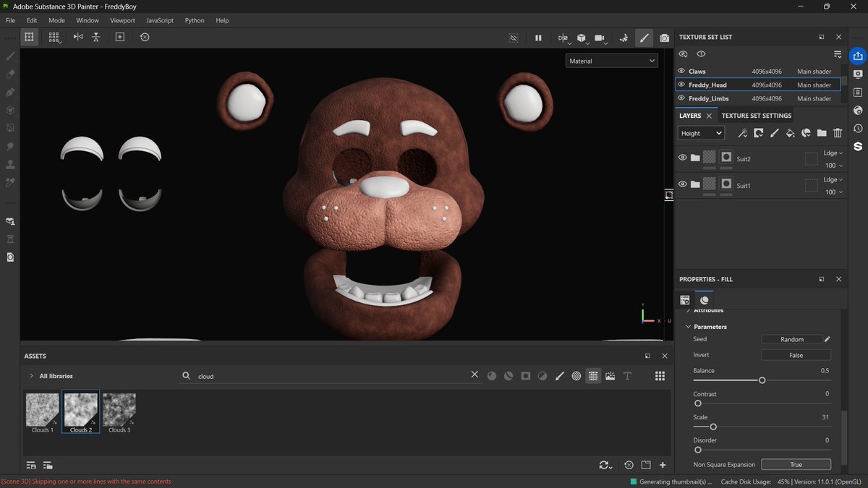Toggle Invert parameter set to False
The image size is (868, 488).
coord(796,355)
